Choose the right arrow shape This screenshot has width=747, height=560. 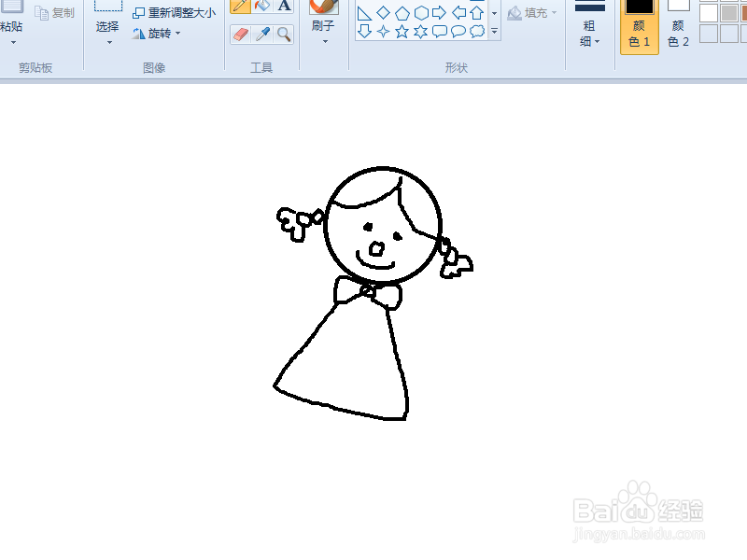439,13
